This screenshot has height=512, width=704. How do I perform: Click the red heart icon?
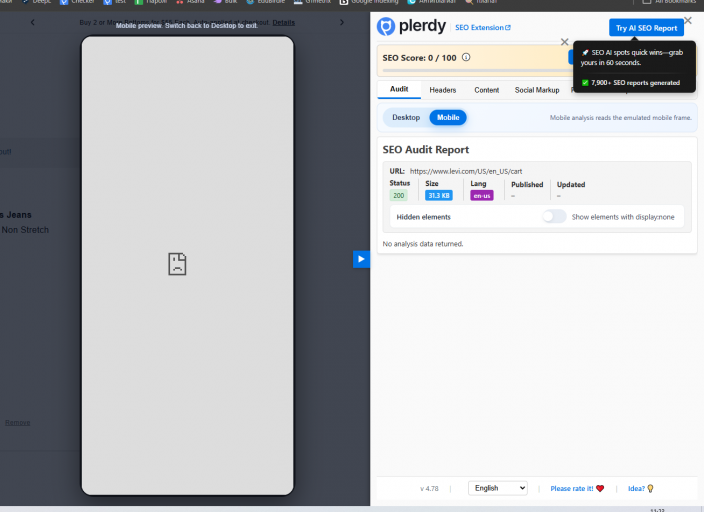(x=600, y=488)
